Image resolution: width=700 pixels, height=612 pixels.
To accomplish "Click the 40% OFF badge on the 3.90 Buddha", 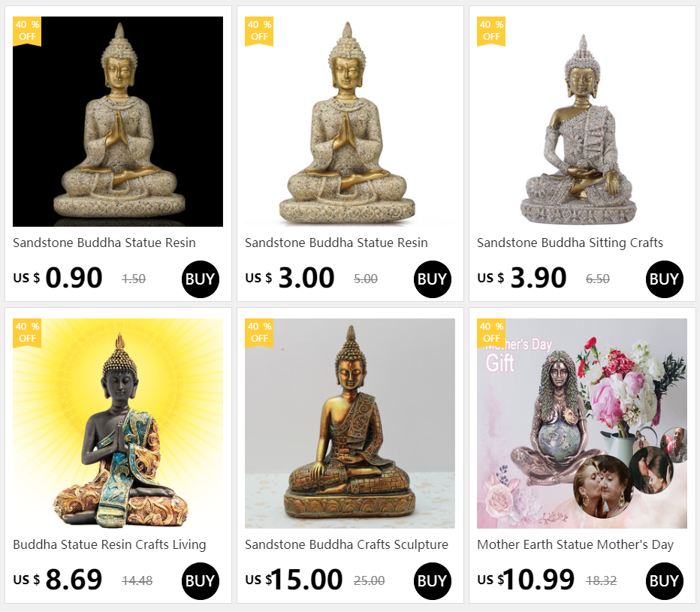I will click(x=491, y=32).
